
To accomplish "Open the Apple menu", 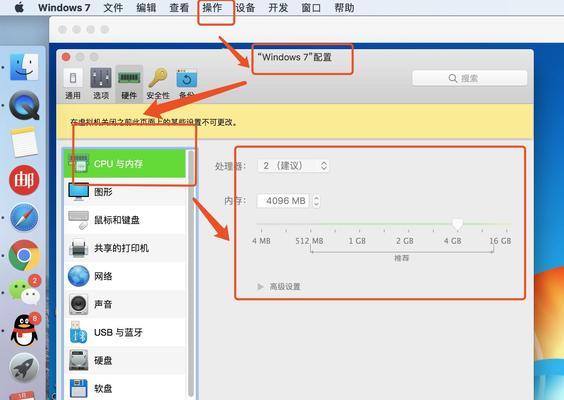I will pyautogui.click(x=19, y=7).
